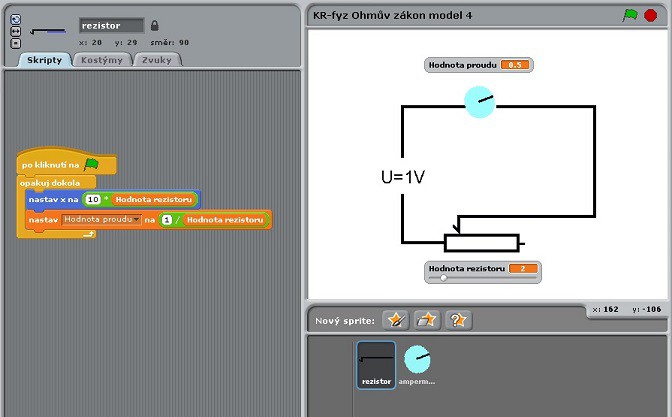
Task: Paint a new sprite button
Action: click(398, 320)
